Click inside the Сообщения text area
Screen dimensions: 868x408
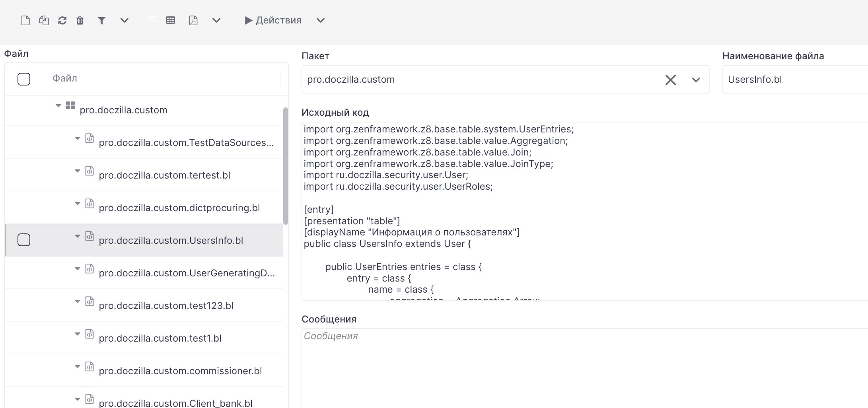coord(585,368)
